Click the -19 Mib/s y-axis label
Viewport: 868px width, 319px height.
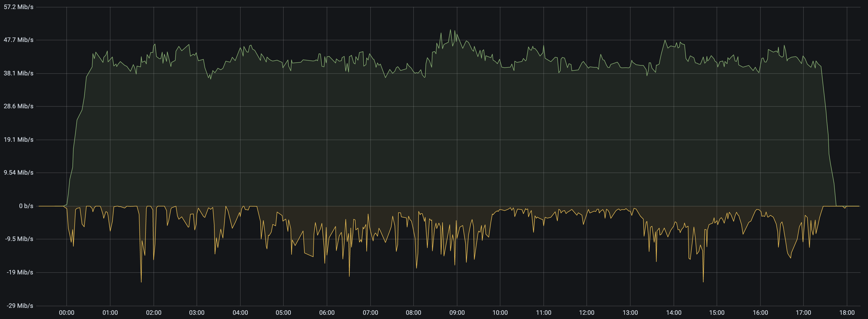click(20, 272)
